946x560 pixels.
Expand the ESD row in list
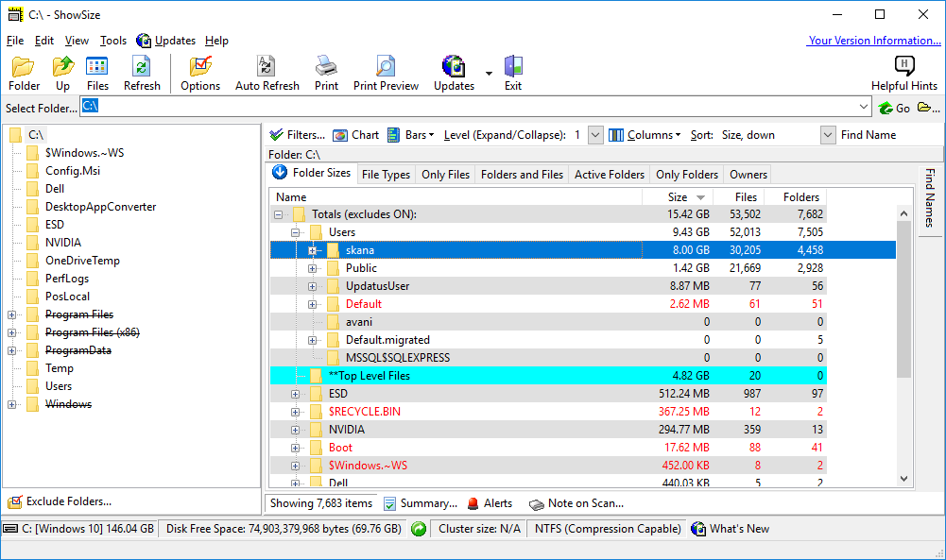point(295,394)
